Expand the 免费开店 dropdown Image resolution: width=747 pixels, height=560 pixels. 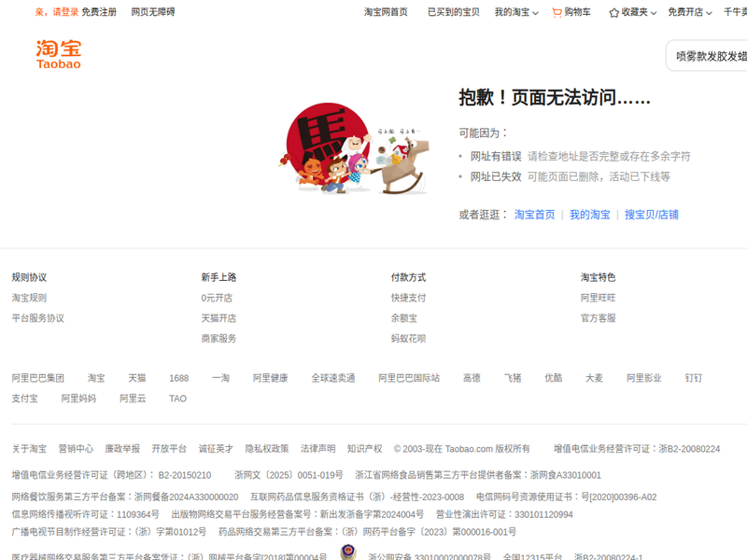[690, 12]
